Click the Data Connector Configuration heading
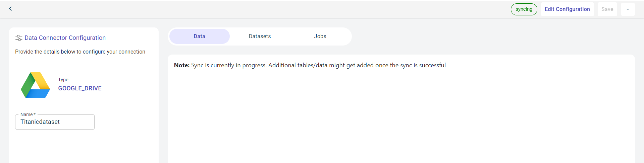 coord(65,38)
